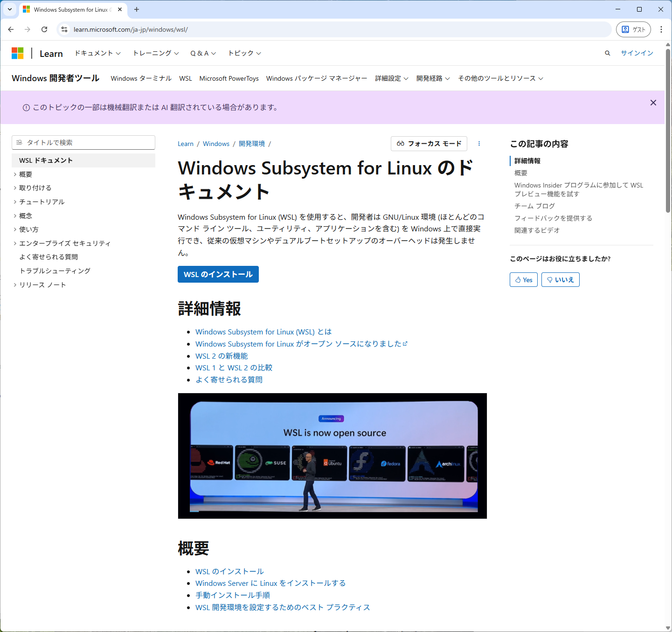The image size is (672, 632).
Task: Open the 開発経路 dropdown
Action: click(432, 78)
